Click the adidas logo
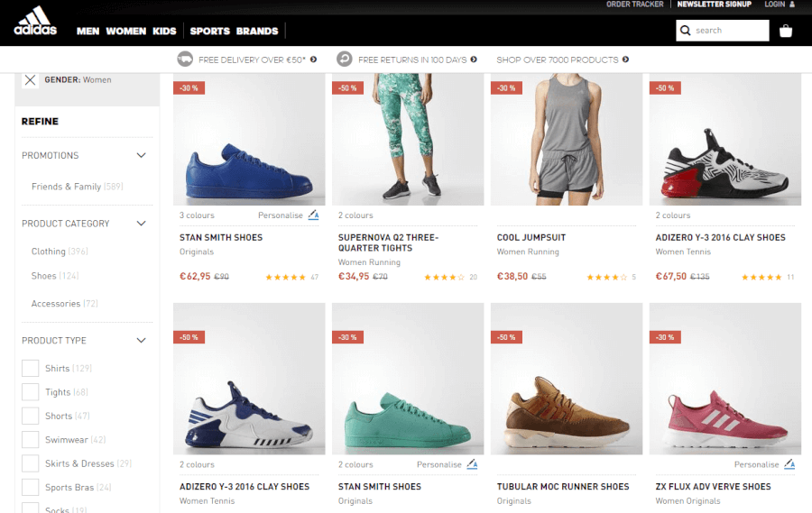This screenshot has height=513, width=812. point(35,22)
